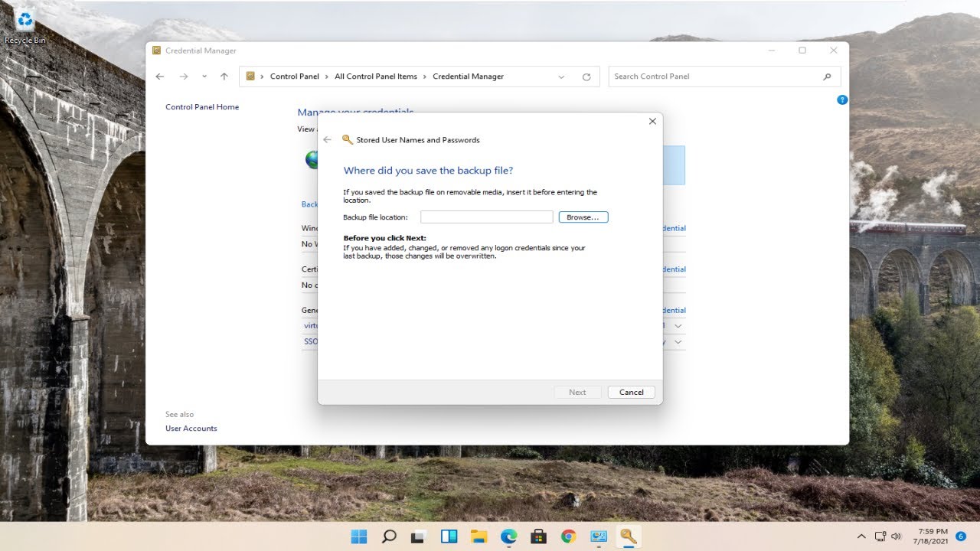Go back using the dialog back arrow
Screen dimensions: 980x551
coord(328,140)
